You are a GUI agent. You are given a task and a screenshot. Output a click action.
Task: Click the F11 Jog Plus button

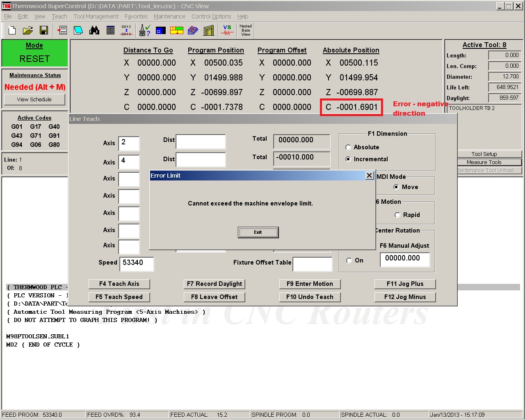coord(405,284)
